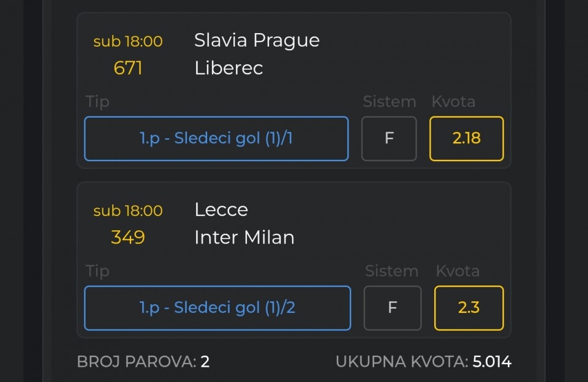Open the Liberec team name
Screen dimensions: 588x382
pyautogui.click(x=228, y=68)
